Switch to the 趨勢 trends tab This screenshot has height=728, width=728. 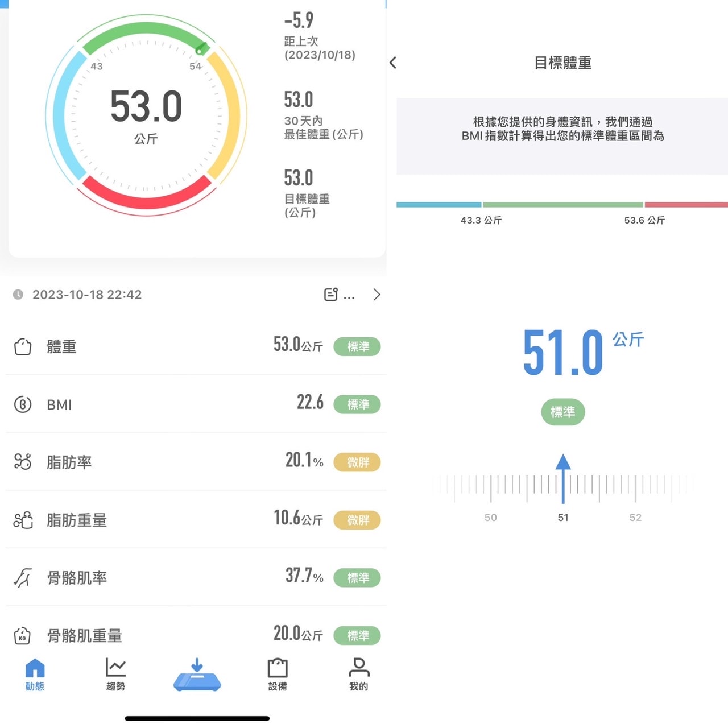115,675
